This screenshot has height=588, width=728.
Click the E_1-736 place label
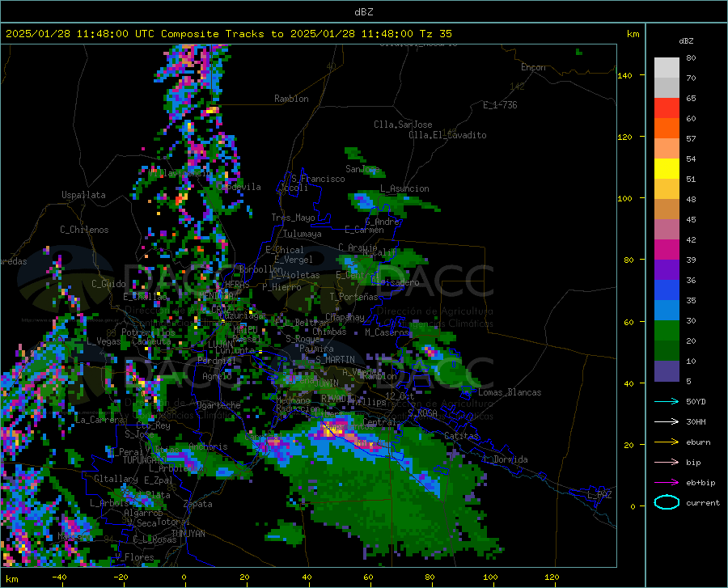click(500, 105)
